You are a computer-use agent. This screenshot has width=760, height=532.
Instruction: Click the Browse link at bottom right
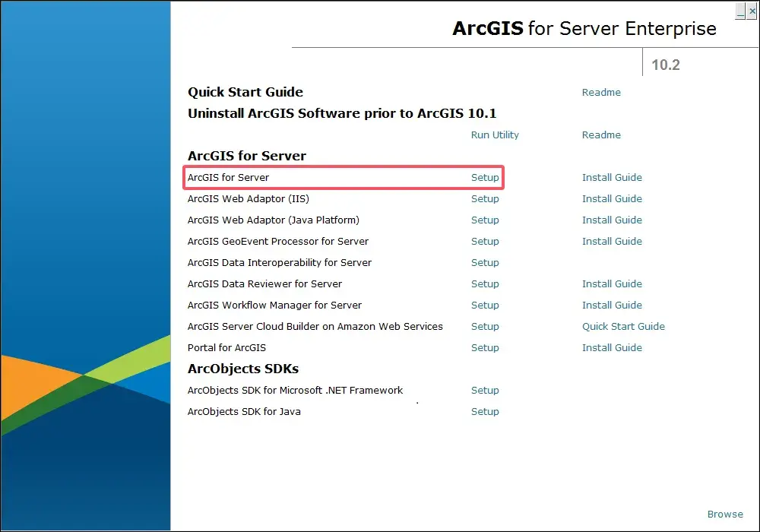[725, 514]
